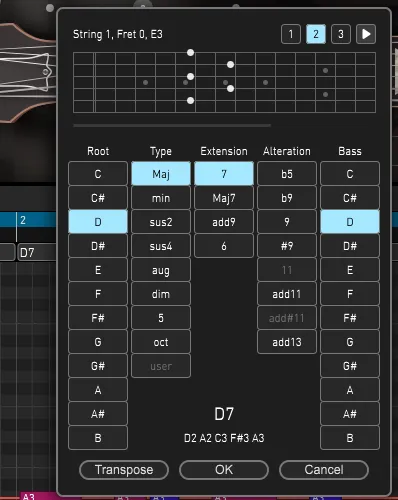Apply the add11 alteration
This screenshot has width=398, height=500.
pos(287,294)
